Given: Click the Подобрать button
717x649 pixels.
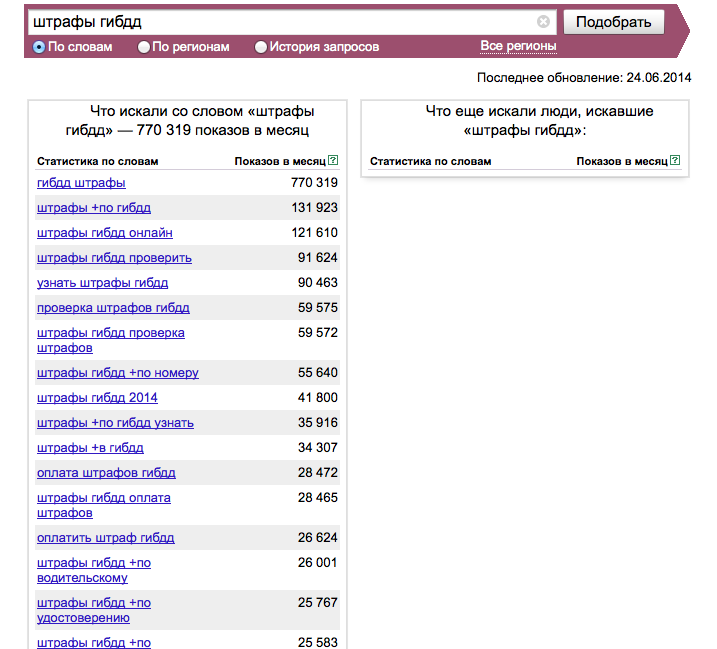Looking at the screenshot, I should 614,22.
